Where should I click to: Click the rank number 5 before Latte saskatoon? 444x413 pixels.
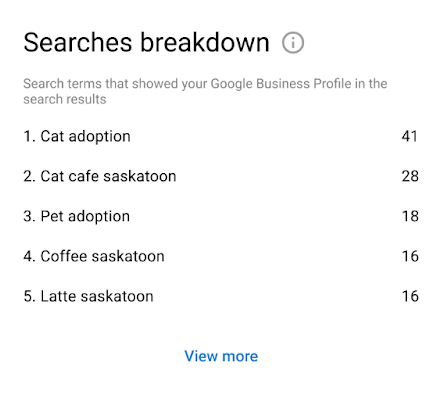point(29,296)
